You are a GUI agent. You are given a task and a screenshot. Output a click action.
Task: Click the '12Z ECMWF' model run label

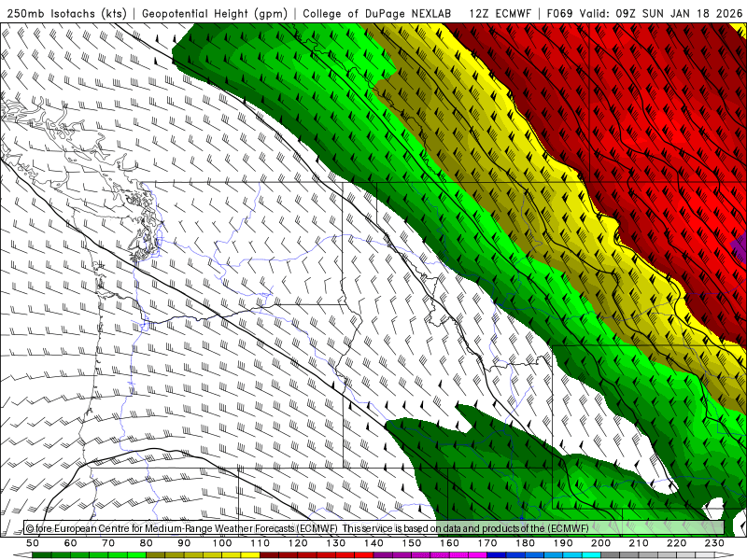click(x=500, y=13)
